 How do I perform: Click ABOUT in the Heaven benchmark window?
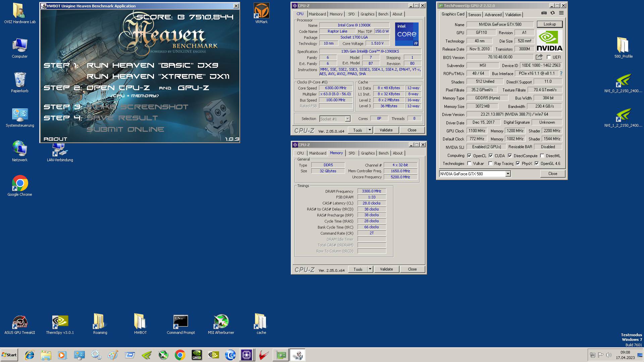point(55,139)
